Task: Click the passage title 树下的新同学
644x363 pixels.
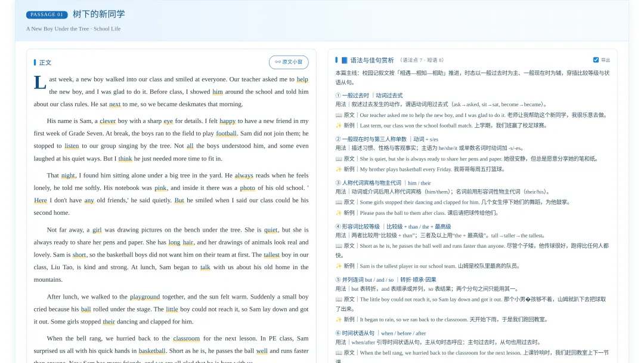Action: pos(98,14)
